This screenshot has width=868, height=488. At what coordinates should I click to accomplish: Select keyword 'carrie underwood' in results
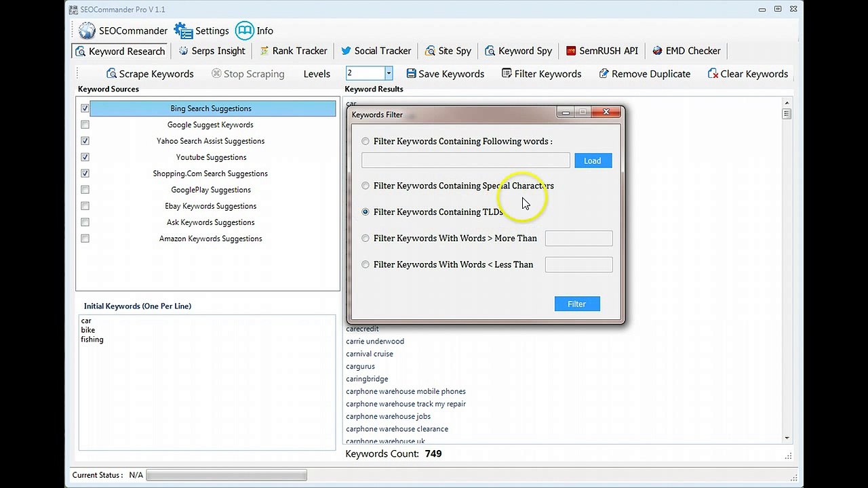click(x=375, y=342)
